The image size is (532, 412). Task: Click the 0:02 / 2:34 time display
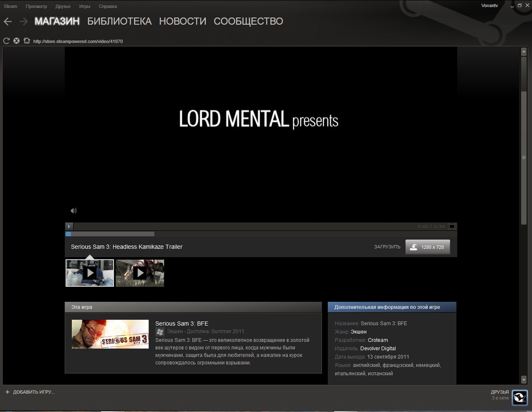[x=431, y=227]
